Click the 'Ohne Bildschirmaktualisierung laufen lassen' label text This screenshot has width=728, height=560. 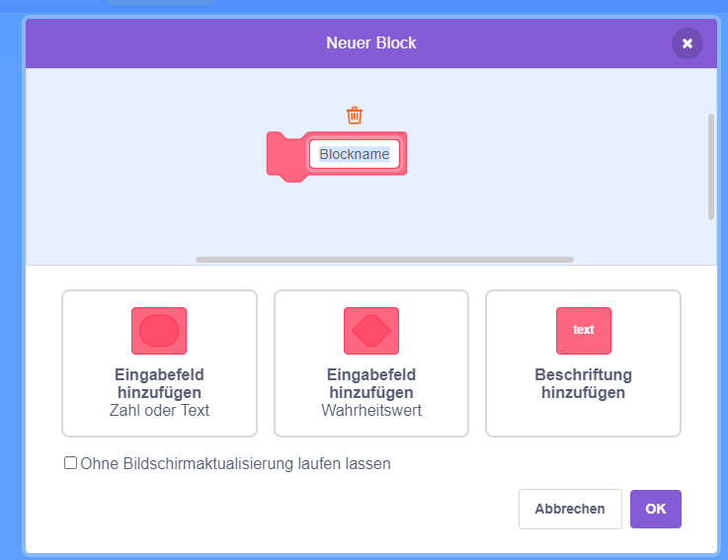(x=235, y=463)
